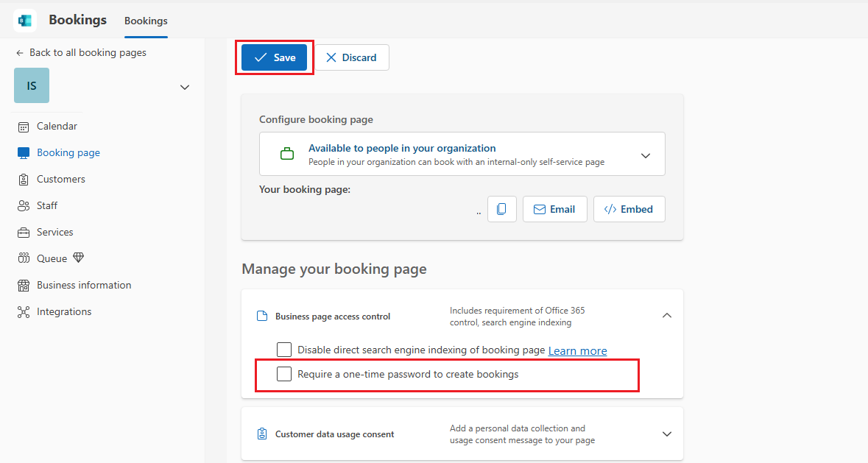Check Disable direct search engine indexing

coord(284,350)
